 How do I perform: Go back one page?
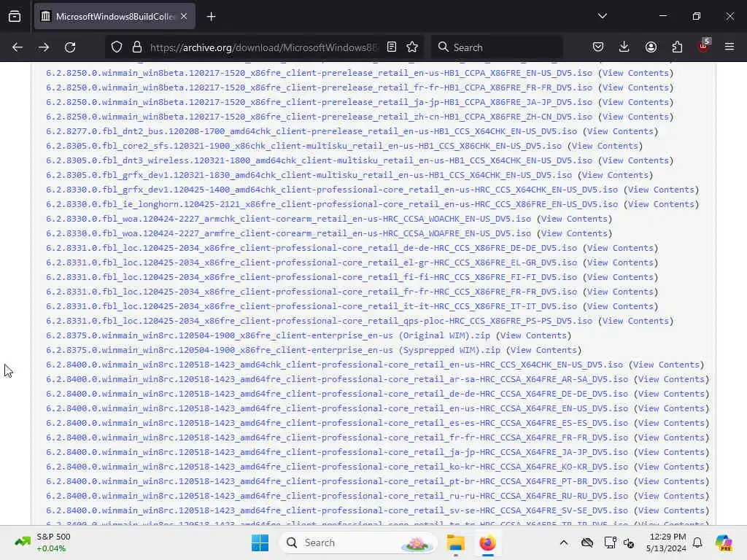coord(18,47)
